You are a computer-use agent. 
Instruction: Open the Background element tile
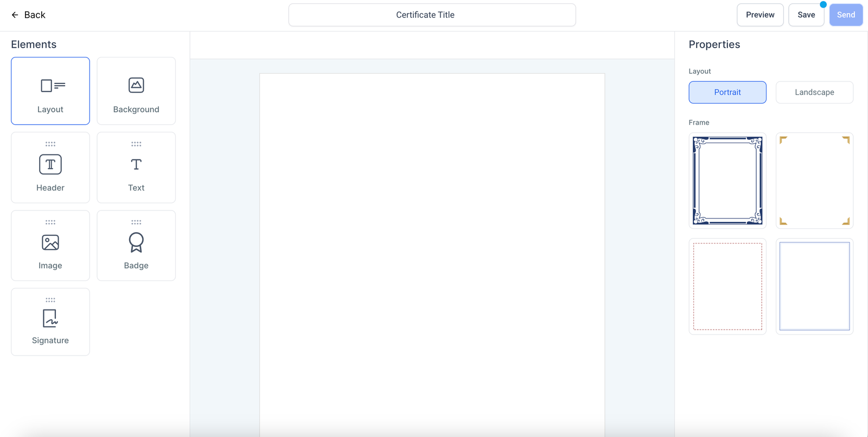tap(136, 91)
